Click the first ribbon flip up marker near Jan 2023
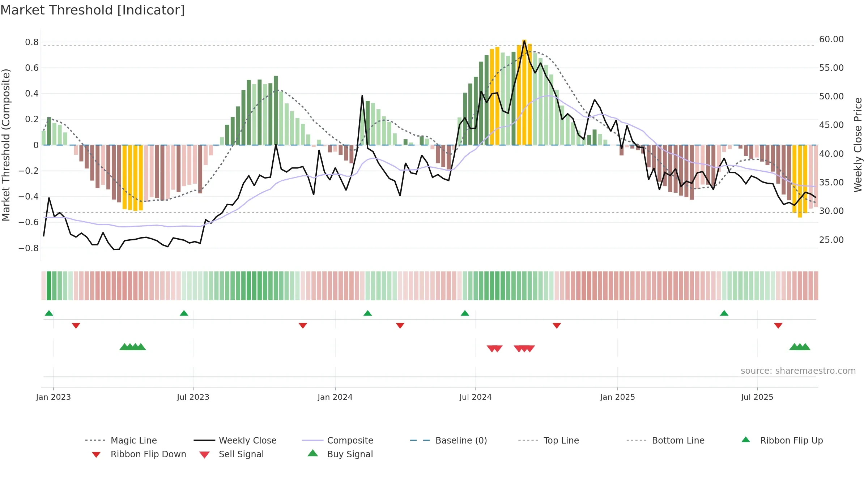868x488 pixels. pos(49,313)
